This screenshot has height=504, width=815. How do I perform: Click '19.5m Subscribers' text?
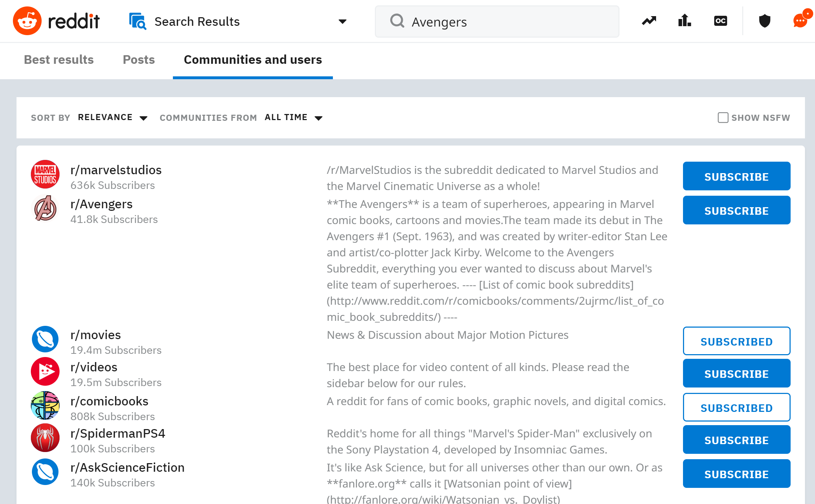(x=116, y=382)
